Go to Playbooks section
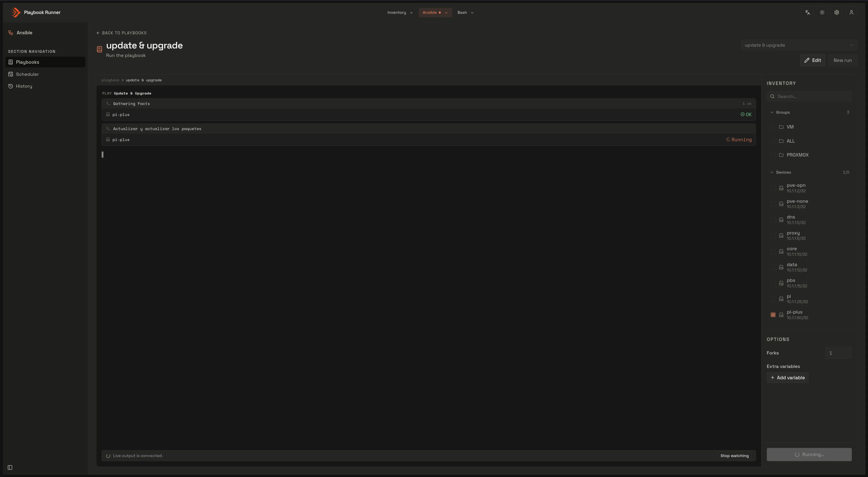 tap(45, 62)
